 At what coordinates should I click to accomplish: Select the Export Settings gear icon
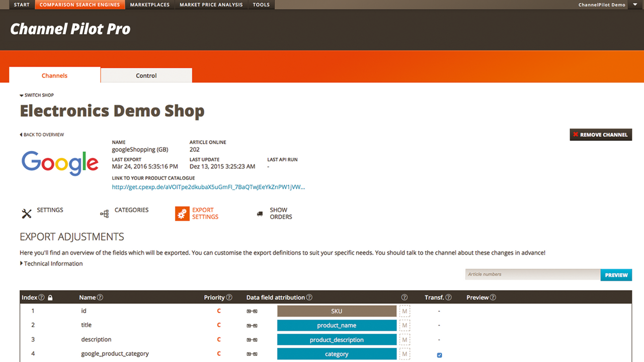coord(182,214)
